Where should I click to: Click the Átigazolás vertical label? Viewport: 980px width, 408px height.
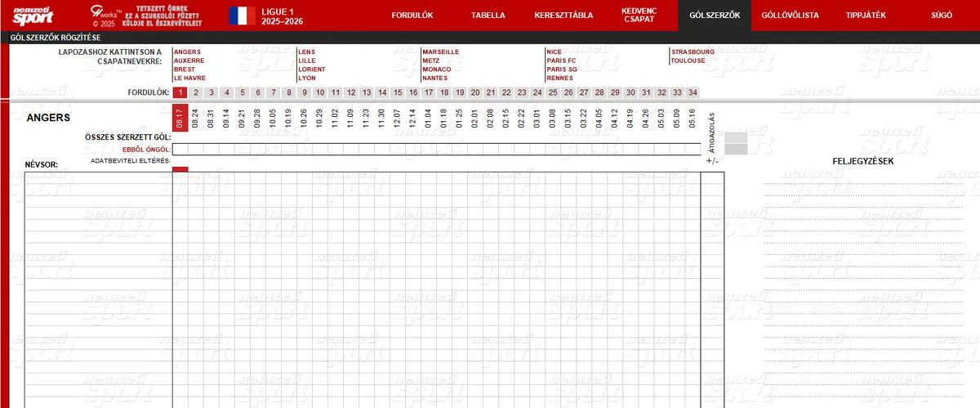coord(712,132)
